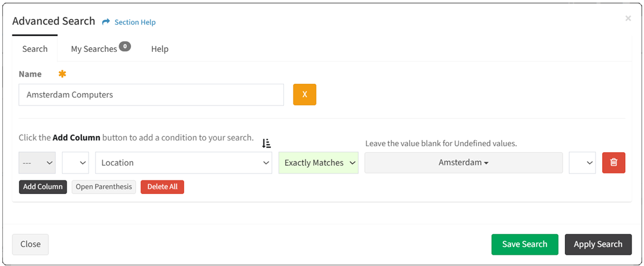The width and height of the screenshot is (644, 266).
Task: Click the red Delete All button
Action: [x=162, y=187]
